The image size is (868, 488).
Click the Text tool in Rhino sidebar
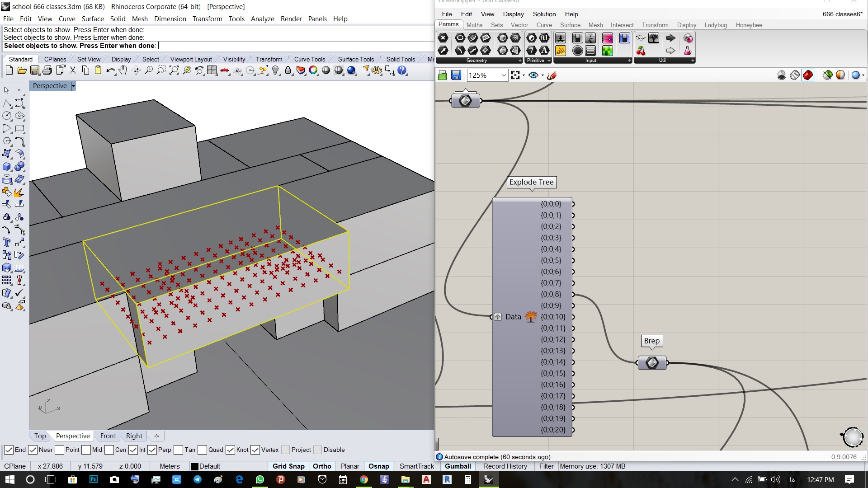[x=7, y=243]
